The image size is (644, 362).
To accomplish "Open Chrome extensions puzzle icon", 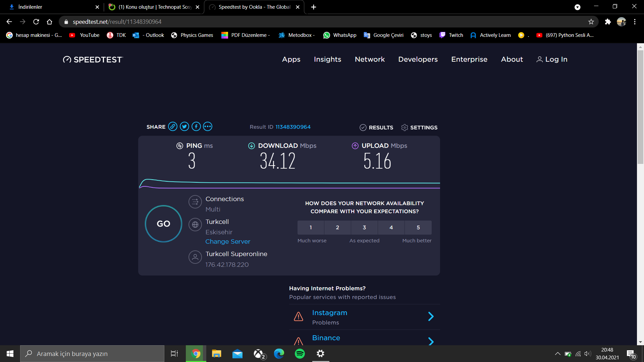I will pyautogui.click(x=608, y=22).
